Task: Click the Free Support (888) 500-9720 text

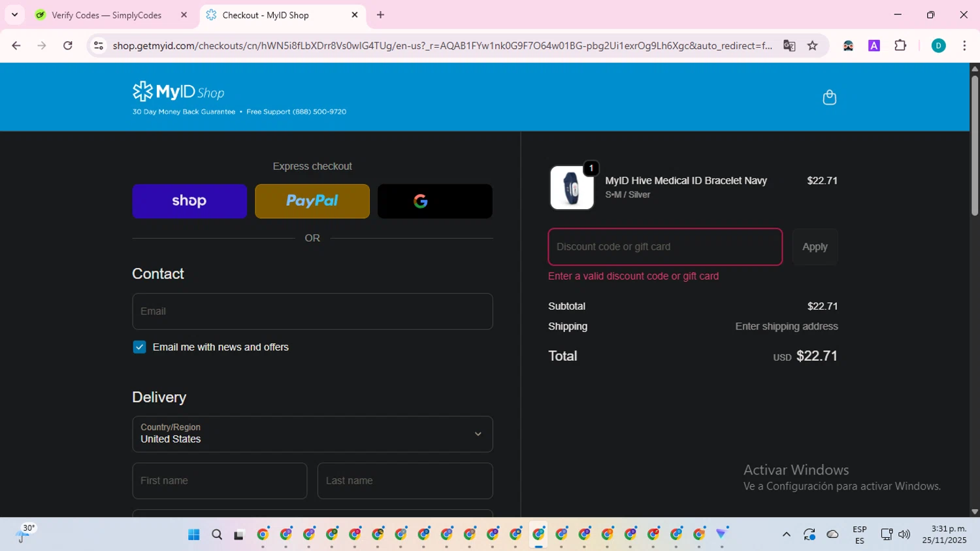Action: click(x=296, y=112)
